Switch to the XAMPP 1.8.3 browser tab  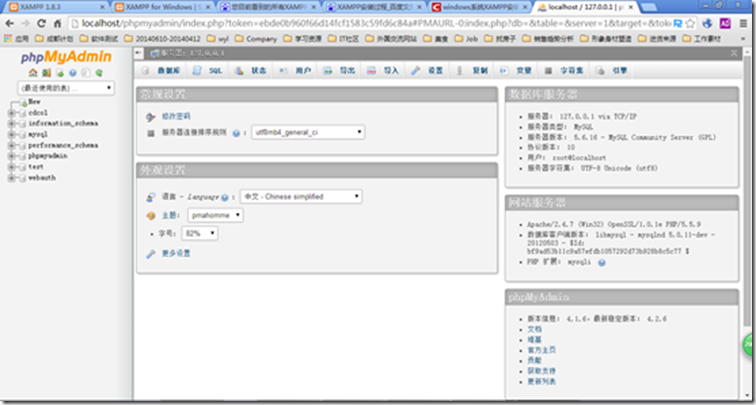click(x=58, y=7)
